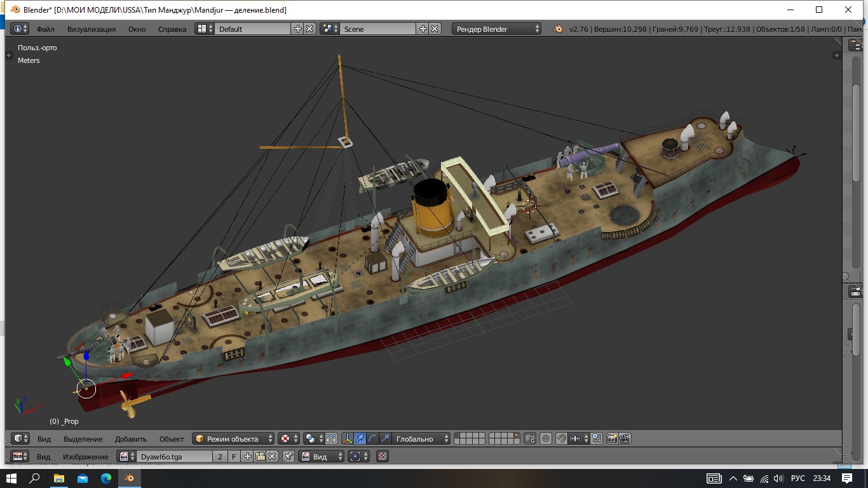Select the translate manipulator arrow icon
The image size is (868, 488).
[360, 438]
